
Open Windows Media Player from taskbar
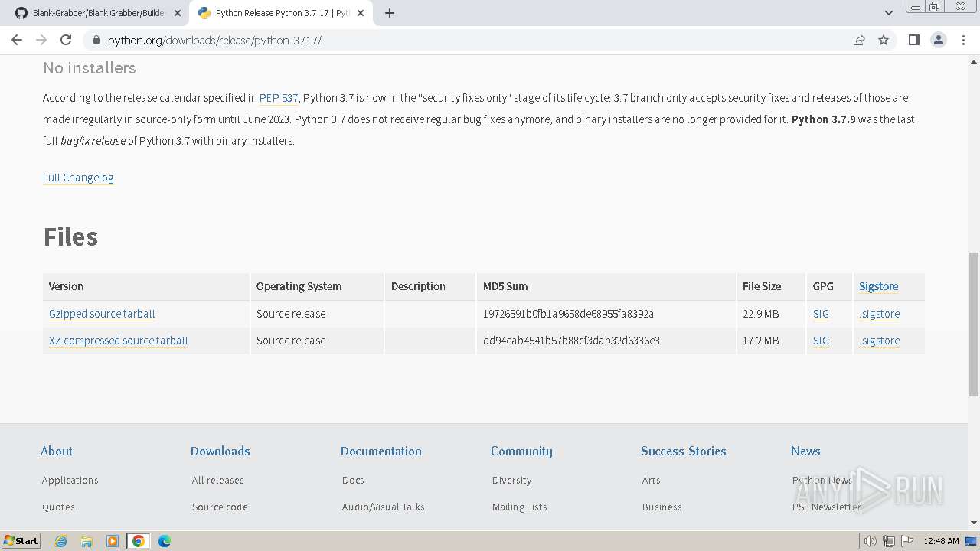[x=113, y=541]
